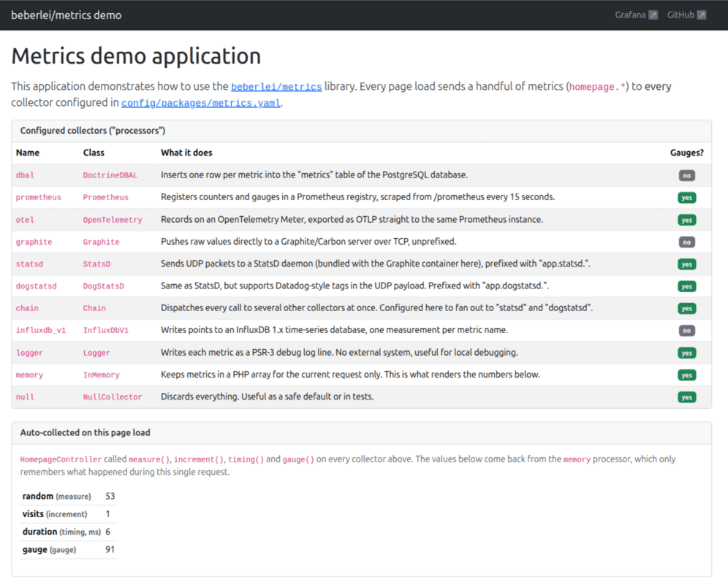Click the 'homepage.*' code text

(598, 87)
